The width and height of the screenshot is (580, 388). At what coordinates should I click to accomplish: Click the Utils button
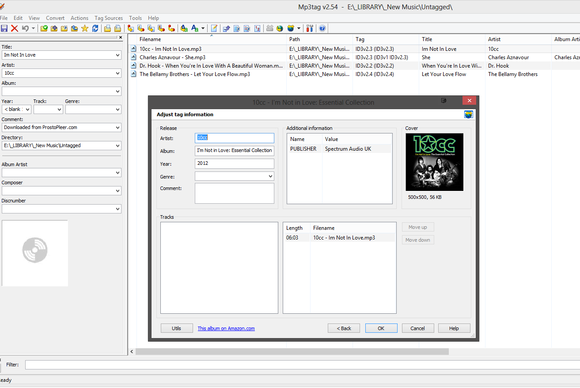pos(176,328)
